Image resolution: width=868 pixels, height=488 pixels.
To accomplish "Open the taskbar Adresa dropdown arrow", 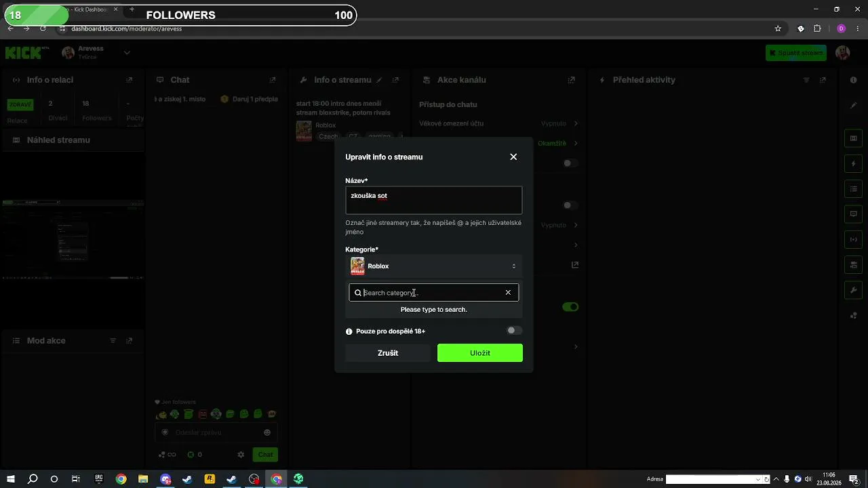I will click(758, 479).
